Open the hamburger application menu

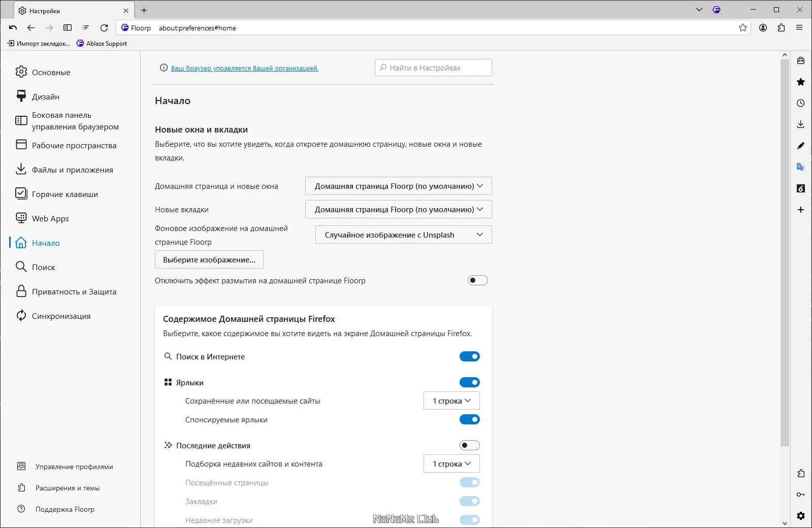(x=799, y=28)
